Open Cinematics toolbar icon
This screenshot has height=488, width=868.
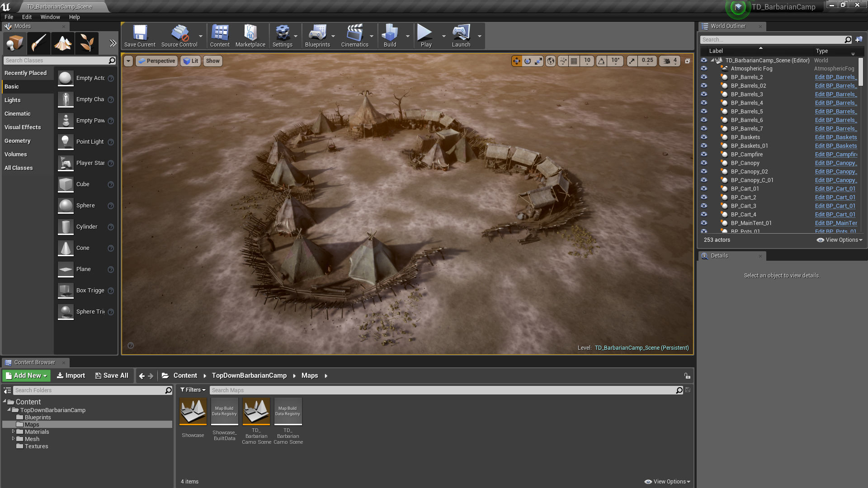pos(354,36)
